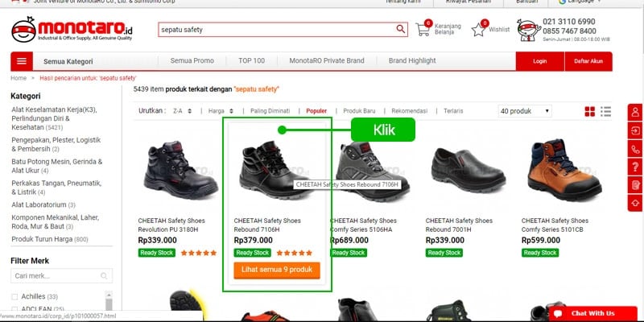
Task: Tick the Achilles brand checkbox
Action: (14, 296)
